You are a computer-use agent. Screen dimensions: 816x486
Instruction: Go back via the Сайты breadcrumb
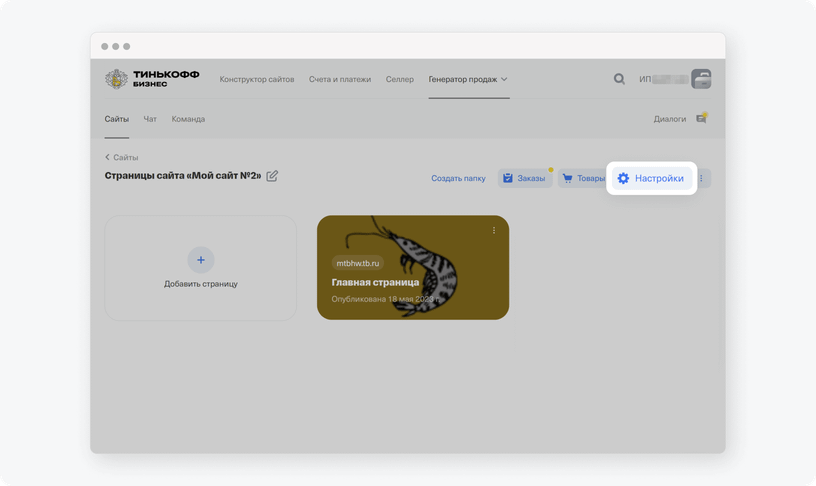(x=121, y=157)
